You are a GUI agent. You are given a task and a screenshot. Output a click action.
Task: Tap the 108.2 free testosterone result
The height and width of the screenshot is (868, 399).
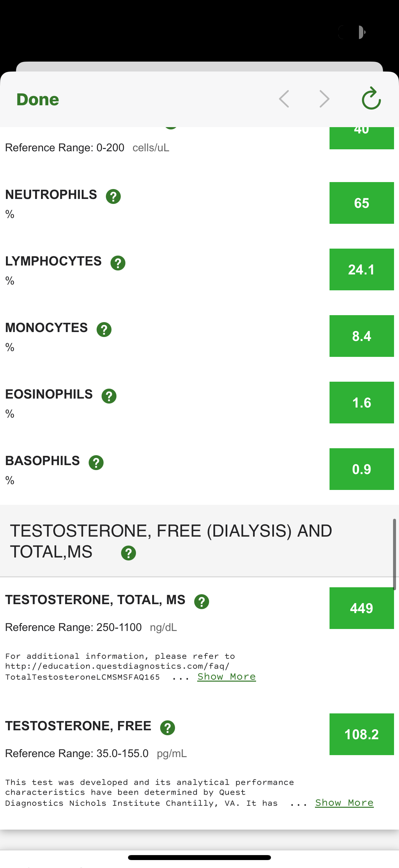pos(361,734)
